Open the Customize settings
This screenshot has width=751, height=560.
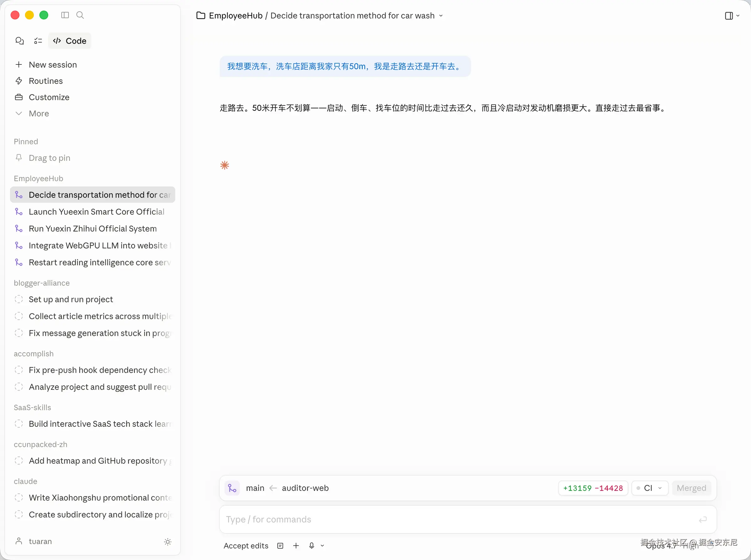coord(49,97)
